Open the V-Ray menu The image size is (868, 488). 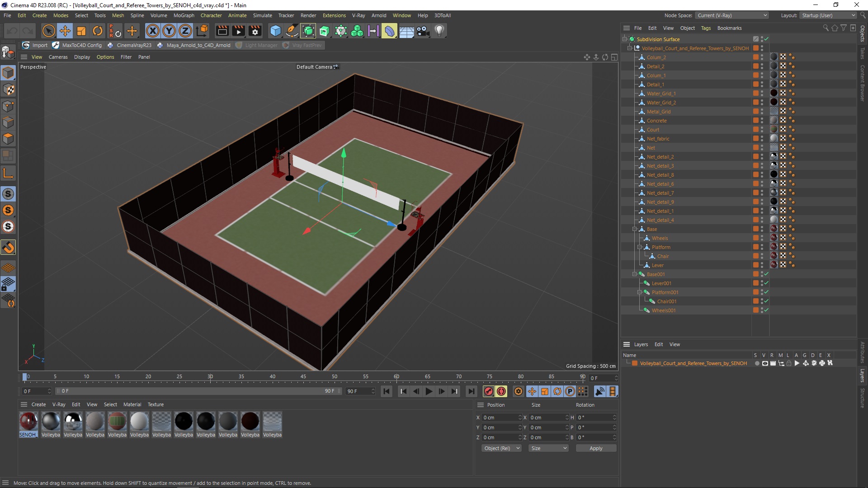click(359, 15)
